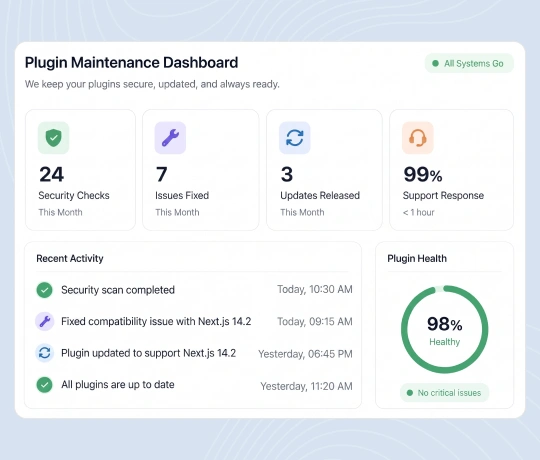The height and width of the screenshot is (460, 540).
Task: Click the 'Security scan completed' activity text
Action: pyautogui.click(x=118, y=290)
